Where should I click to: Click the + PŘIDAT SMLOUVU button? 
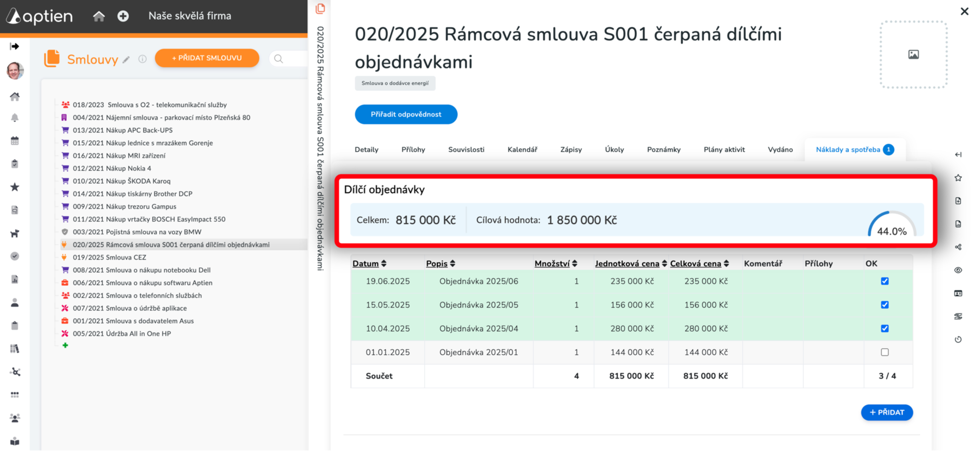pos(207,58)
